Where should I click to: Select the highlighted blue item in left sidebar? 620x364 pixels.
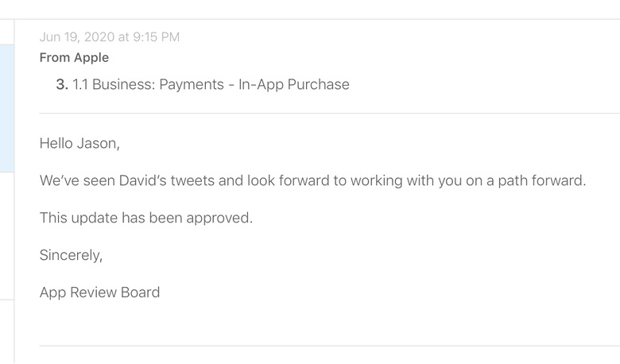(6, 108)
